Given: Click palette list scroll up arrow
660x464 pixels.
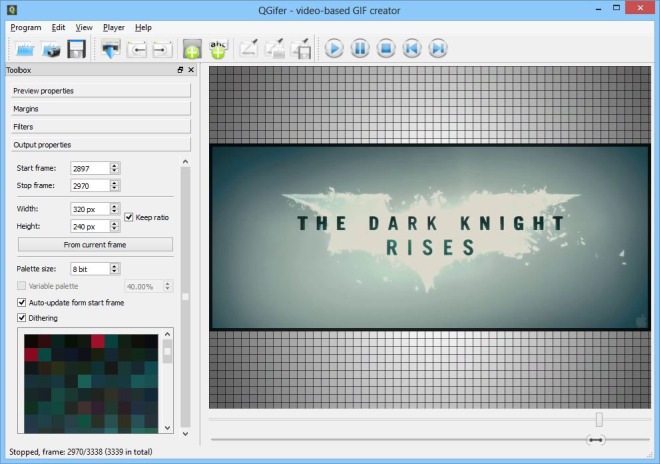Looking at the screenshot, I should [x=168, y=334].
